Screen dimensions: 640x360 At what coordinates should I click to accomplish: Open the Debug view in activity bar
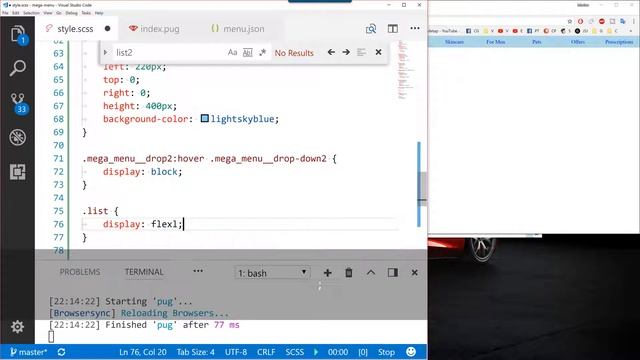[18, 137]
